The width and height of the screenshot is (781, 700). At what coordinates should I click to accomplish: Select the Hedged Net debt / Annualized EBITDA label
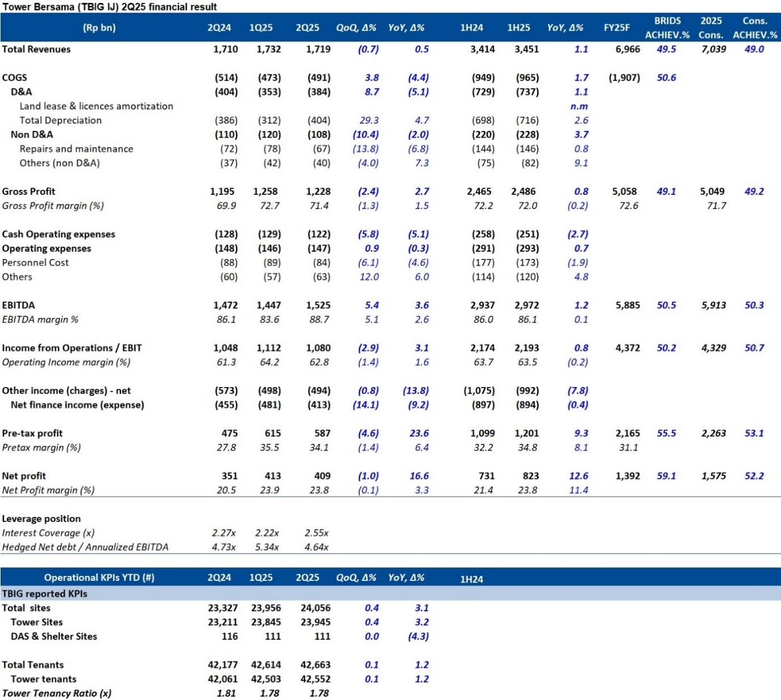[x=85, y=548]
